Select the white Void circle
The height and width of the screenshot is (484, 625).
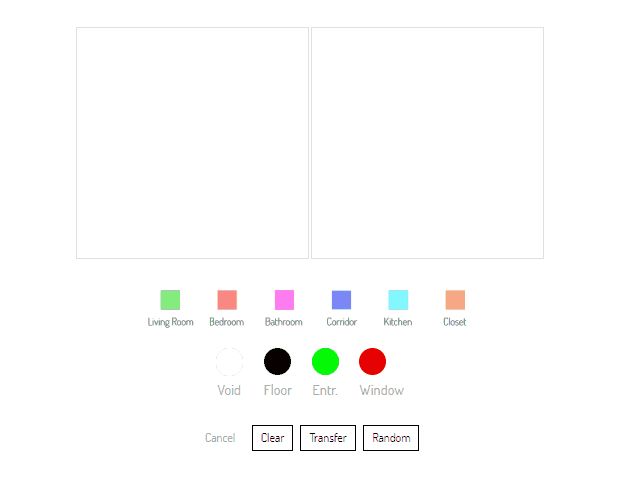click(229, 362)
